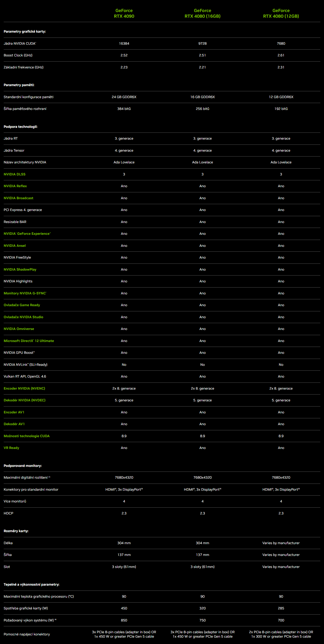Open Dekodér NVIDIA (NVDEC) link
Image resolution: width=324 pixels, height=644 pixels.
(x=25, y=400)
